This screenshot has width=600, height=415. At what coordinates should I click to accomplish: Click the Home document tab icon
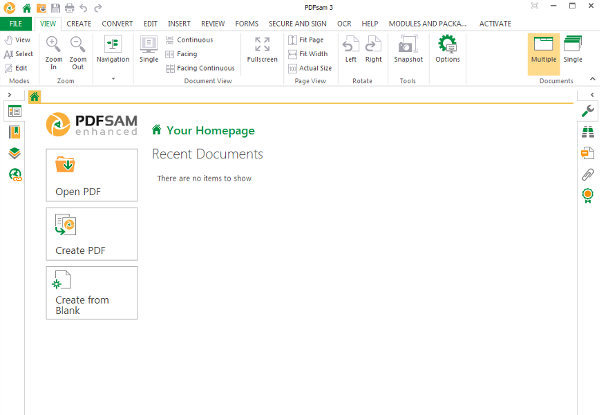(x=34, y=97)
